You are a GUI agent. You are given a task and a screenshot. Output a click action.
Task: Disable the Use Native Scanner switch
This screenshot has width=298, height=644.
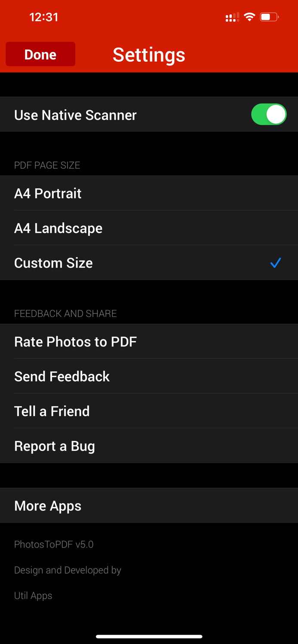[x=269, y=114]
